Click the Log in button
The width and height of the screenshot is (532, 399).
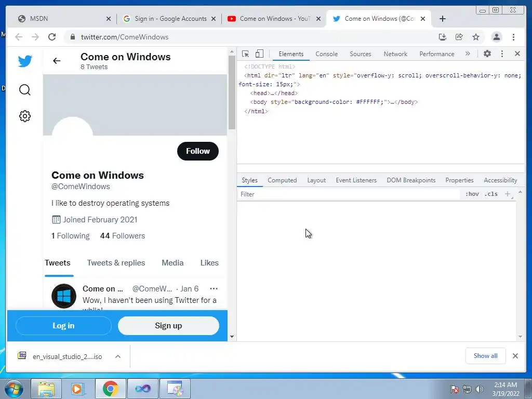(63, 326)
